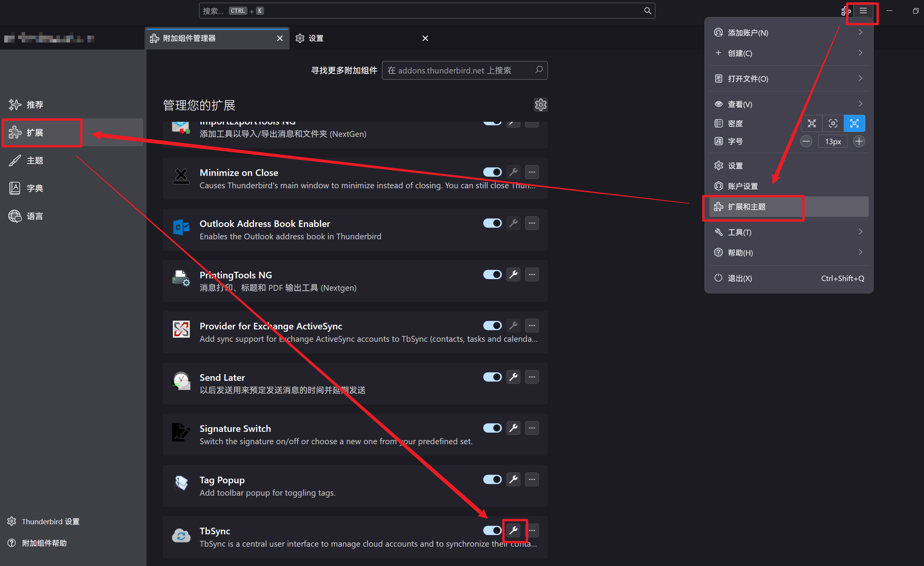Select compact density icon

point(812,123)
